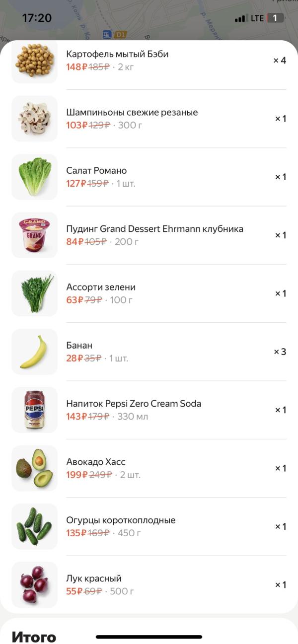Screen dimensions: 298x644
Task: Open the Напиток Pepsi Zero Cream Soda item
Action: [134, 404]
